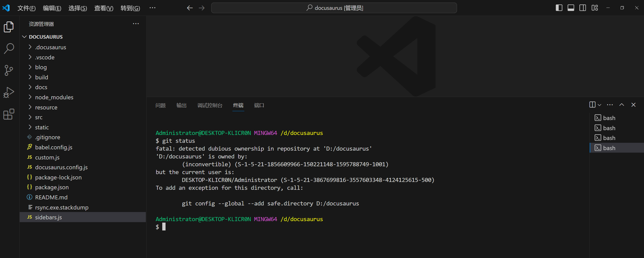Click the 资源管理器 panel title
This screenshot has height=258, width=644.
pos(41,24)
